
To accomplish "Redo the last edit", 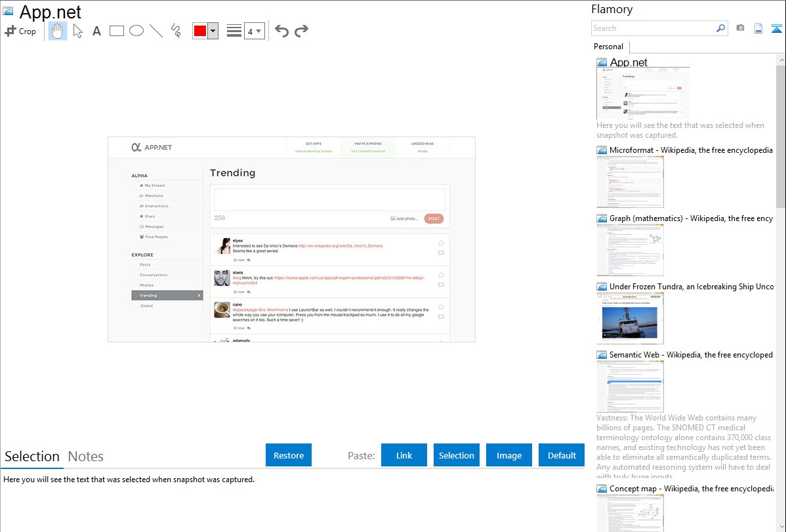I will pos(301,31).
